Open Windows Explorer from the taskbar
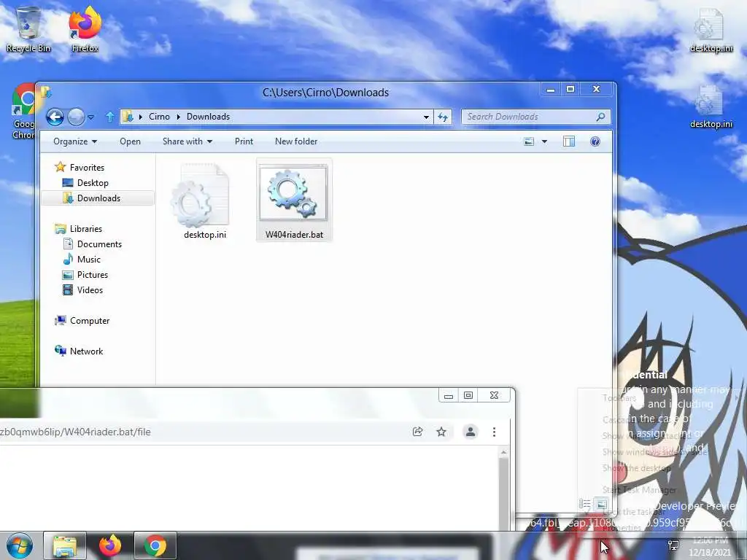Screen dimensions: 747x560 [x=65, y=545]
